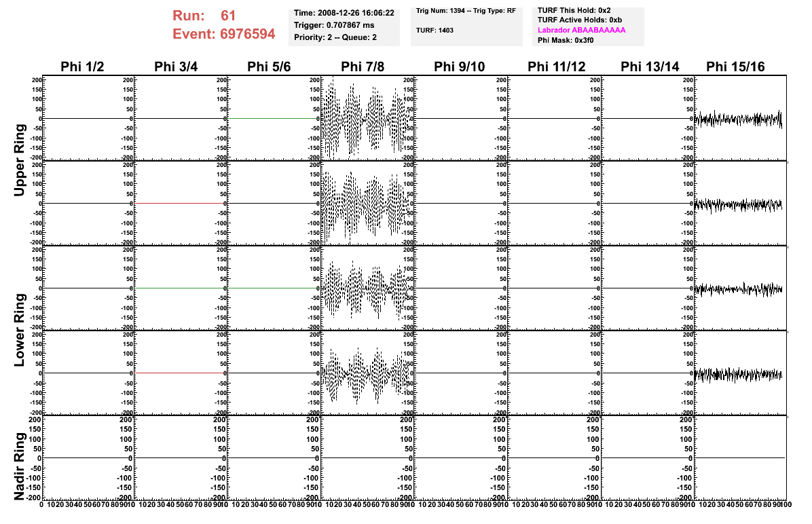Click Trig Num: 1394 -- Trig Type: RF
Image resolution: width=812 pixels, height=524 pixels.
point(466,11)
